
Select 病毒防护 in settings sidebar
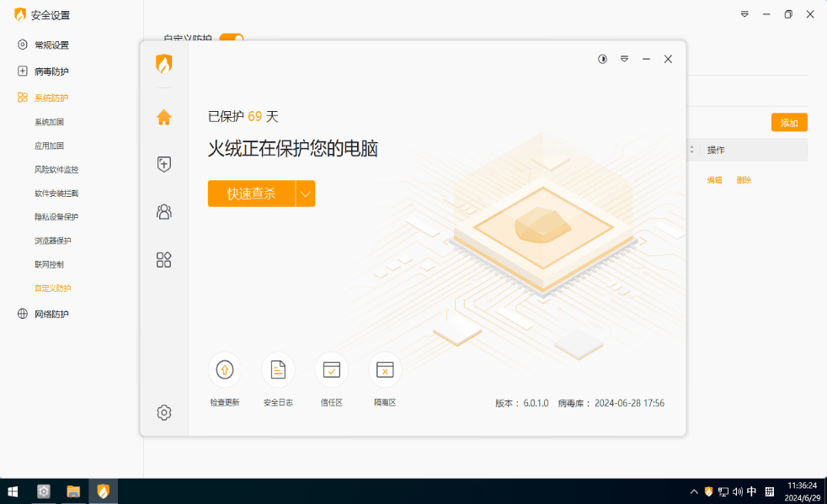click(x=51, y=72)
